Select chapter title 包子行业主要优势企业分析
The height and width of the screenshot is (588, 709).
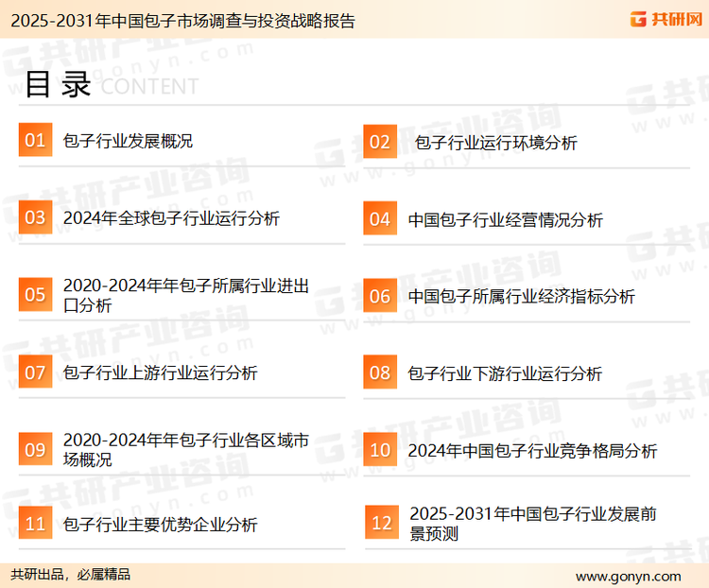point(160,525)
